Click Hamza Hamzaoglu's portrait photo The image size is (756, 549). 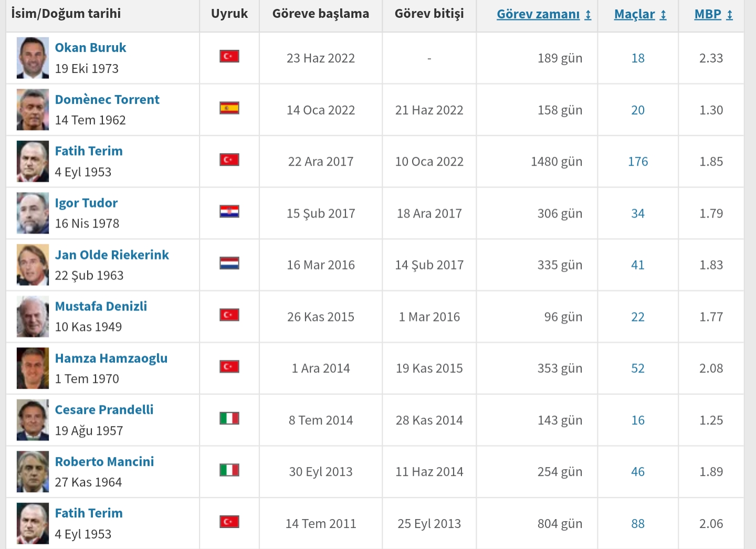click(33, 368)
